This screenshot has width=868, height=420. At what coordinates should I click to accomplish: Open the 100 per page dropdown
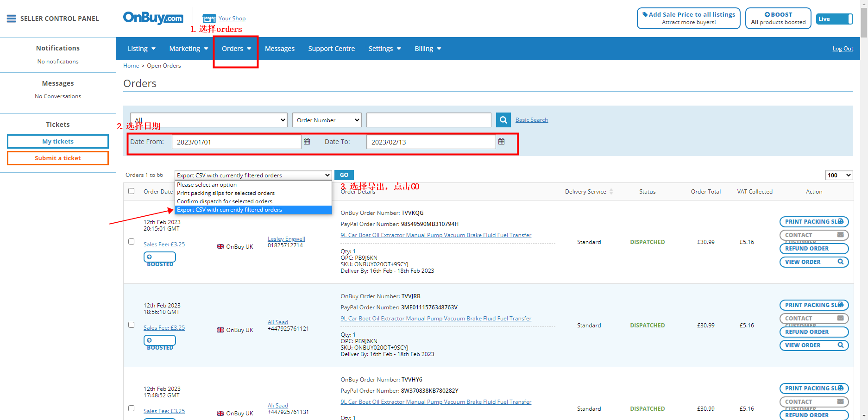click(x=838, y=175)
